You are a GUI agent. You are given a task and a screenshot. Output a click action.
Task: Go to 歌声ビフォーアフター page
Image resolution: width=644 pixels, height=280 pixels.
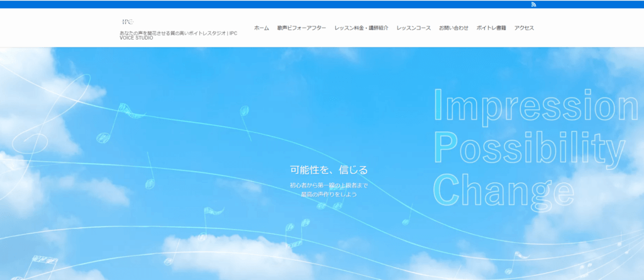(x=301, y=28)
